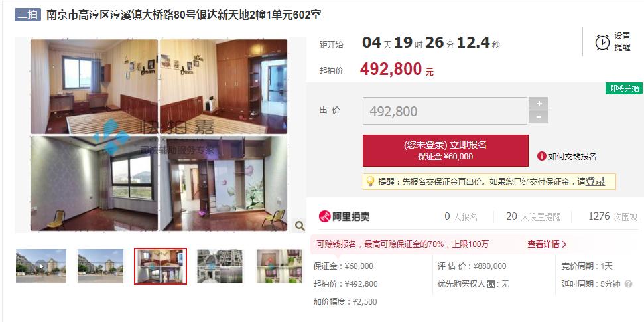Viewport: 644px width, 322px height.
Task: Open 查看详情 for deposit insurance
Action: point(547,244)
